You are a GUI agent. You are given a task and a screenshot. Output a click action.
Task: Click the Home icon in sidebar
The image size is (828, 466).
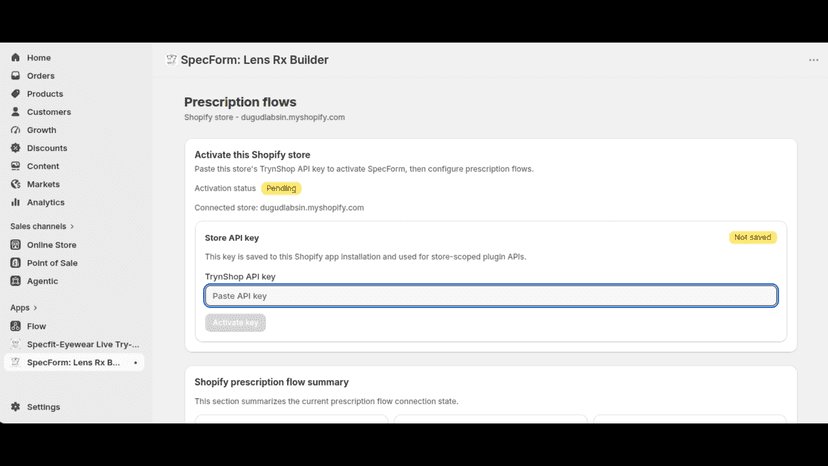click(x=15, y=58)
